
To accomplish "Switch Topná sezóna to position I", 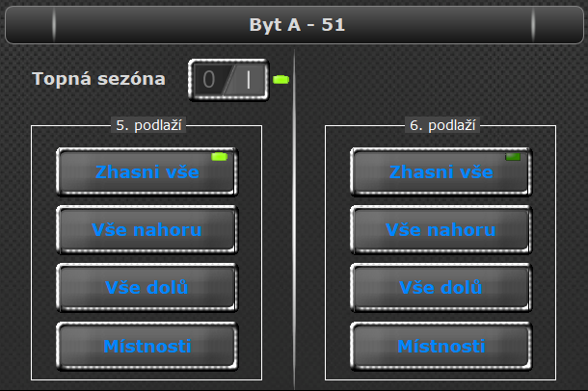I will pyautogui.click(x=249, y=79).
